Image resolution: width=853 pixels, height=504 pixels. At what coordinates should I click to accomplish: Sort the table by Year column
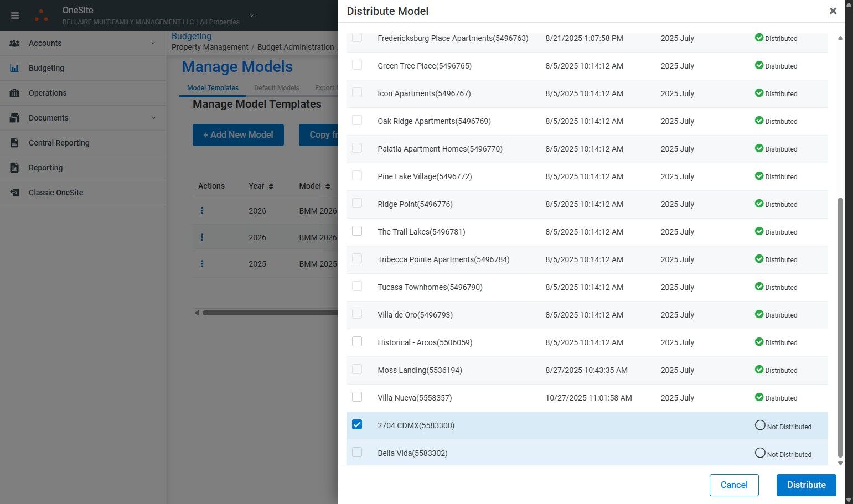pyautogui.click(x=261, y=186)
